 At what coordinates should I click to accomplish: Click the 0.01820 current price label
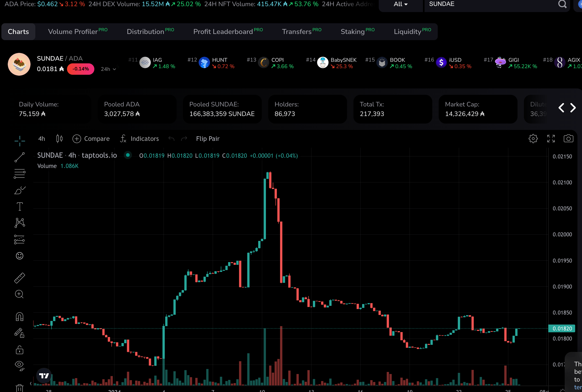point(562,328)
